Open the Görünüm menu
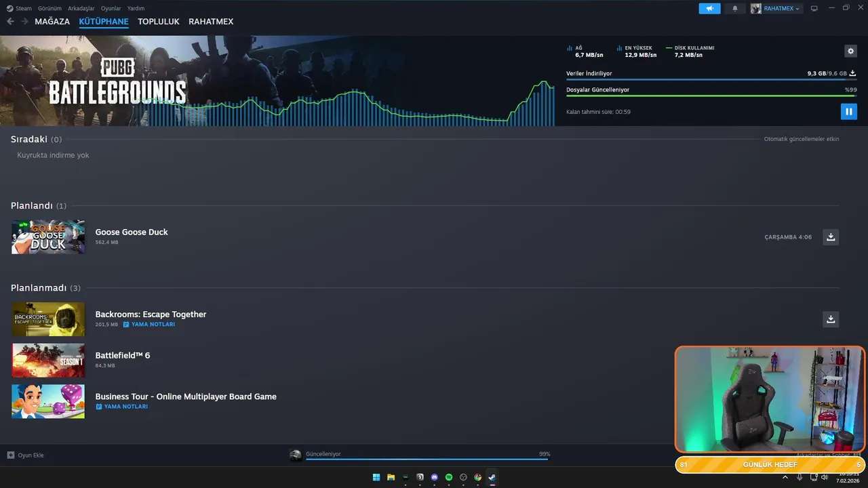This screenshot has width=868, height=488. tap(49, 8)
